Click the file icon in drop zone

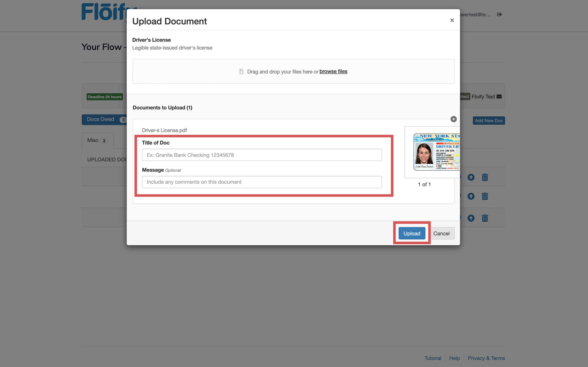click(x=241, y=72)
